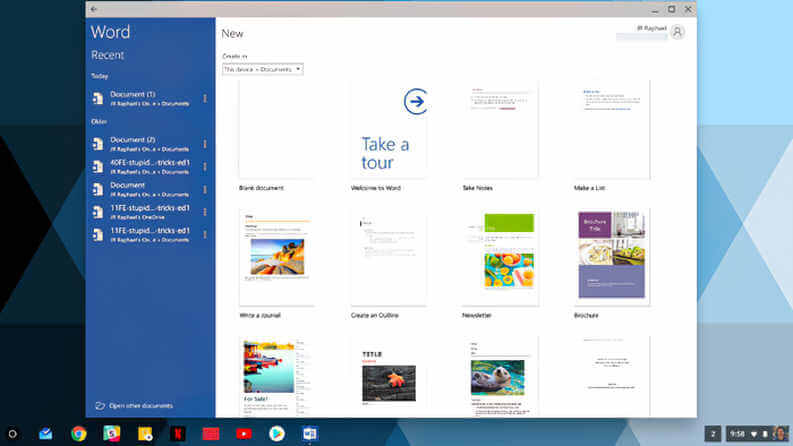Choose the Take Notes template

(500, 130)
